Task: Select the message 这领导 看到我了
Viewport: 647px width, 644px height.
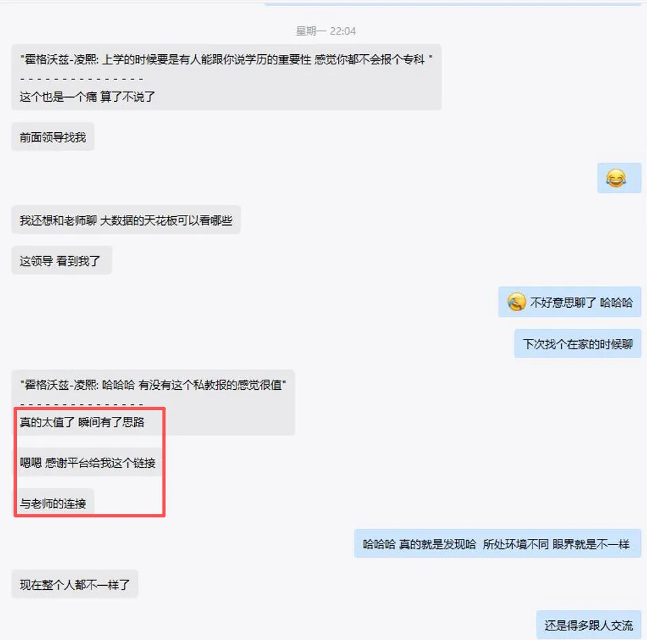Action: pyautogui.click(x=62, y=260)
